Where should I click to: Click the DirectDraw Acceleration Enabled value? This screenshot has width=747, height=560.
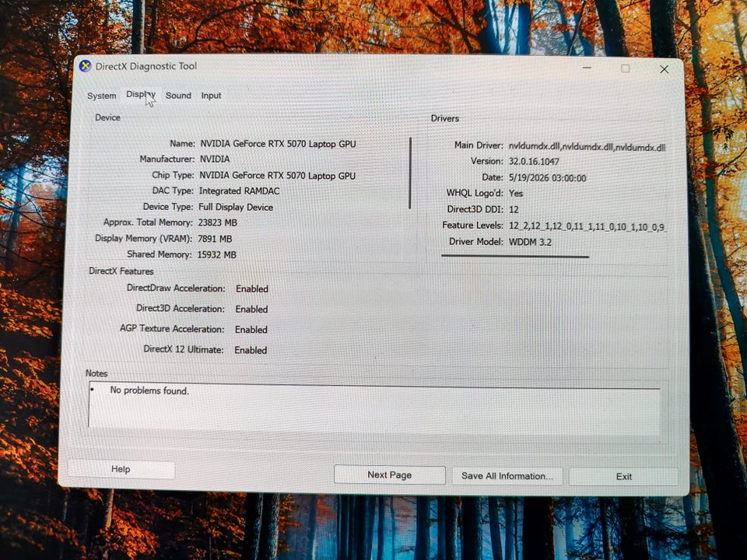252,289
